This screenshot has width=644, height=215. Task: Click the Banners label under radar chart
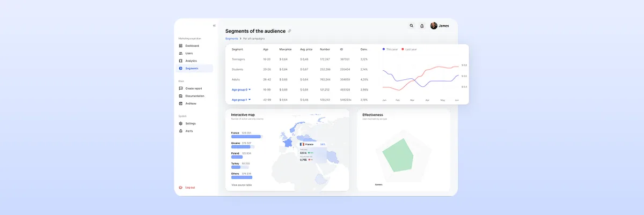tap(379, 184)
